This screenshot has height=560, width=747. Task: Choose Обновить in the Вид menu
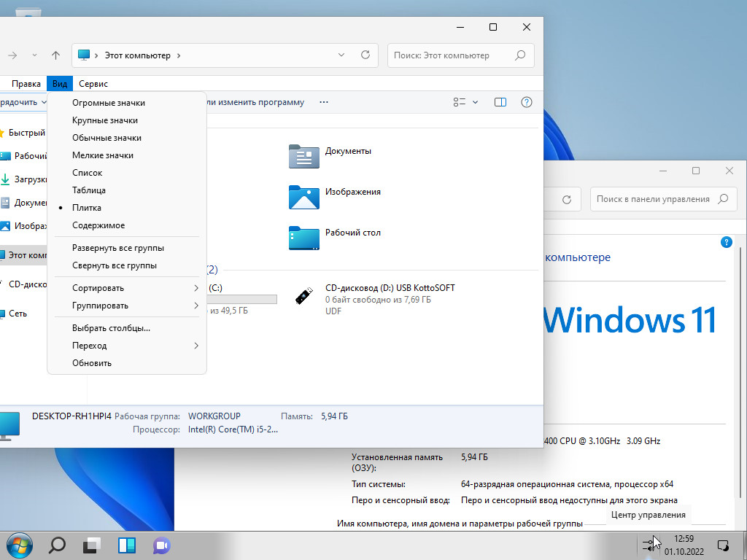click(127, 363)
